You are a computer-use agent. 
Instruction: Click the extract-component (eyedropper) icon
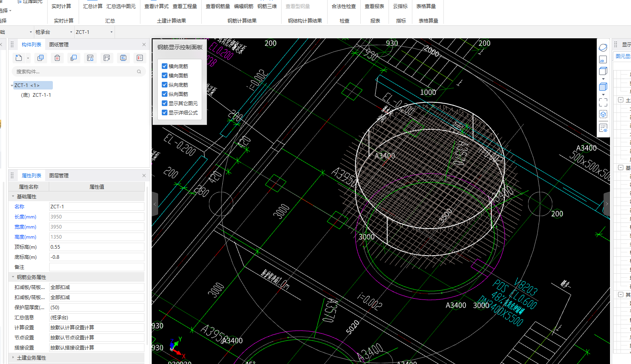[x=107, y=58]
